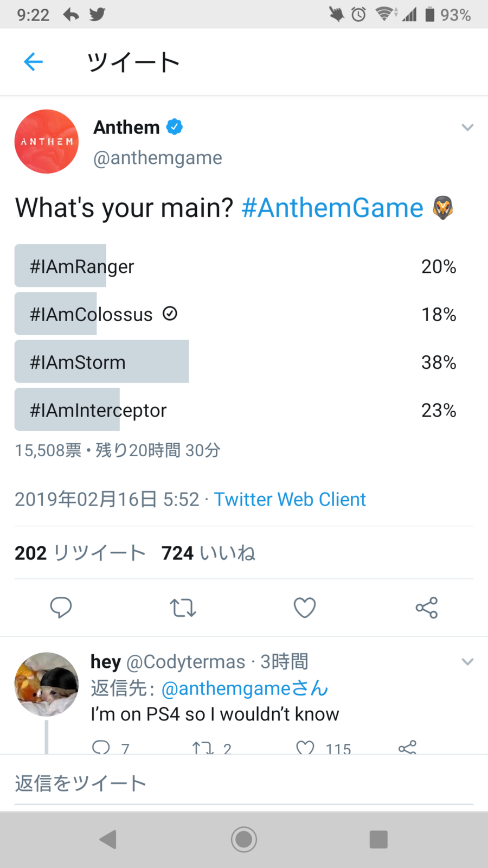Open Android recent apps square button

(x=378, y=839)
